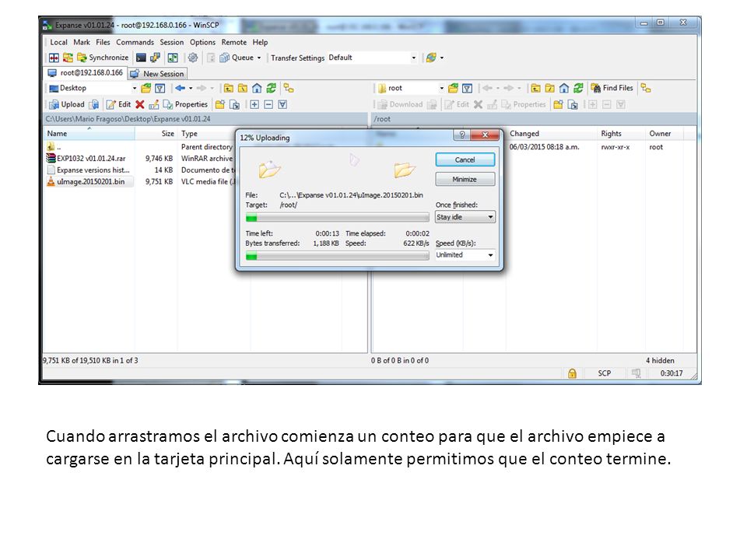This screenshot has width=747, height=560.
Task: Click the local Size column header
Action: tap(156, 133)
